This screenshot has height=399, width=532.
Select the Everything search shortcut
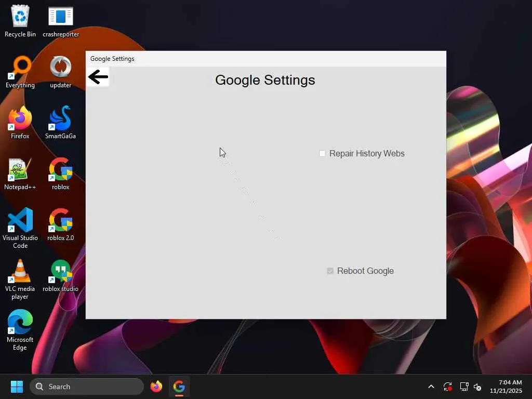(x=20, y=72)
